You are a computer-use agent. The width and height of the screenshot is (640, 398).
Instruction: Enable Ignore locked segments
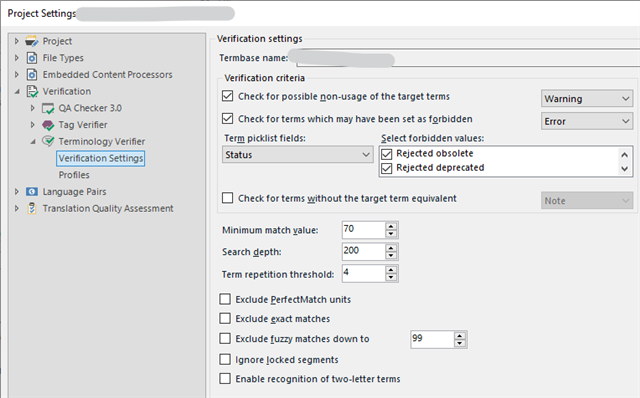tap(225, 359)
